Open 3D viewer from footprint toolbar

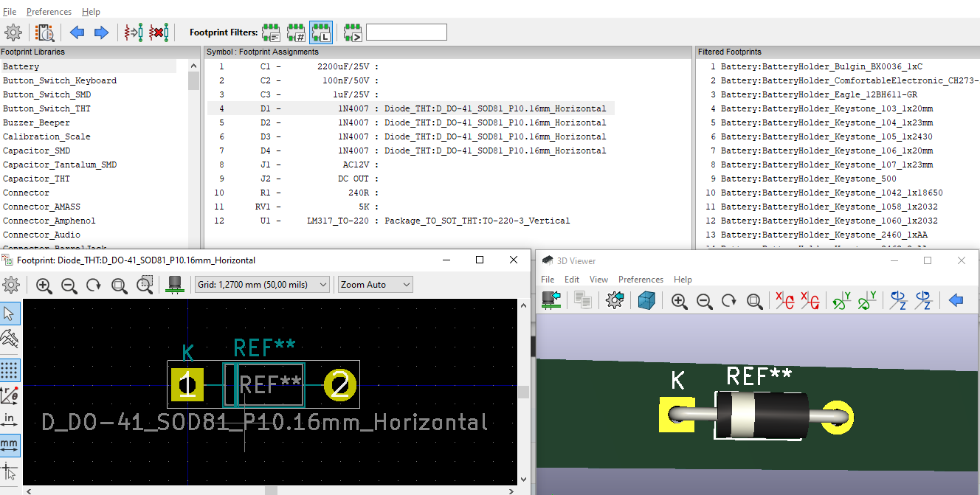[176, 285]
